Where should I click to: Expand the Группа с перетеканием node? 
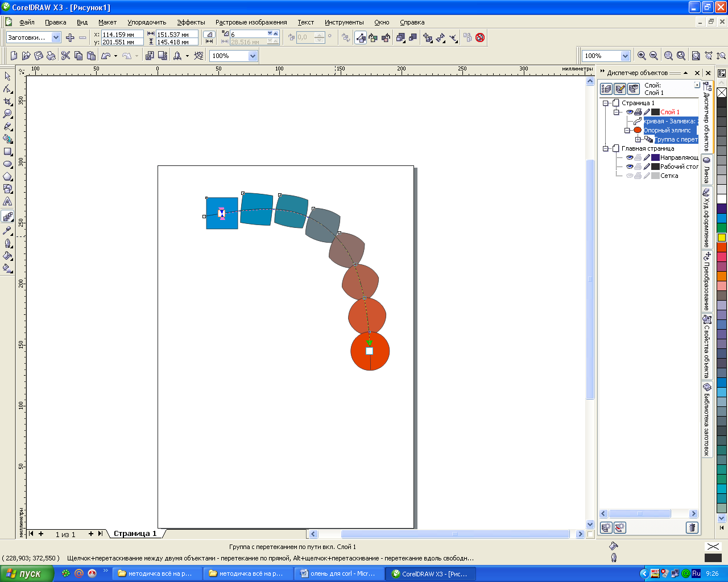(638, 139)
